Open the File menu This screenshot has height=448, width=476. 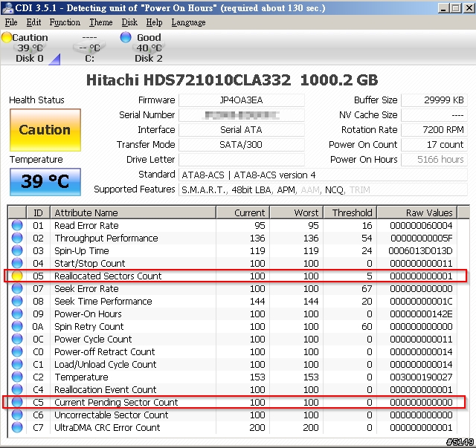click(x=11, y=22)
